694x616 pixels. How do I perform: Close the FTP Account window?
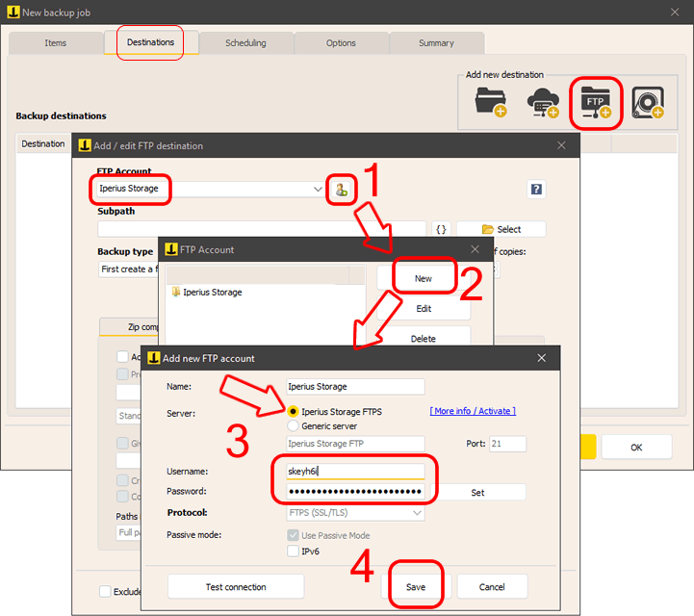[x=475, y=249]
